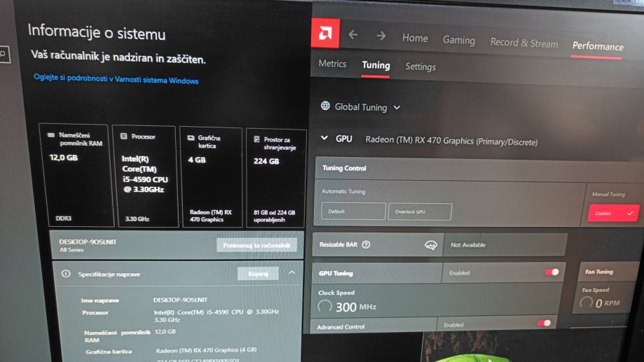Disable the GPU Tuning toggle
Viewport: 644px width, 362px height.
[x=551, y=272]
